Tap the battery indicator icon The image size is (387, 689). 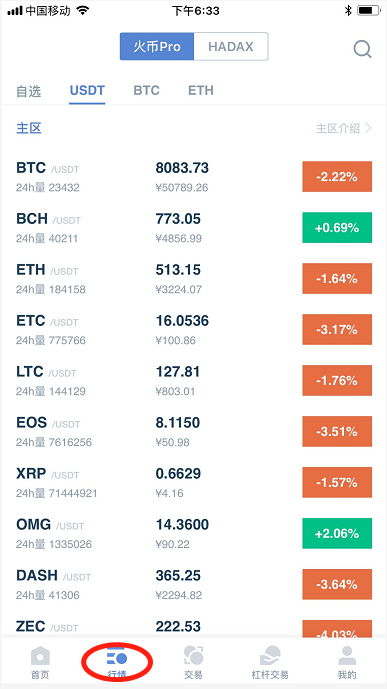point(369,11)
